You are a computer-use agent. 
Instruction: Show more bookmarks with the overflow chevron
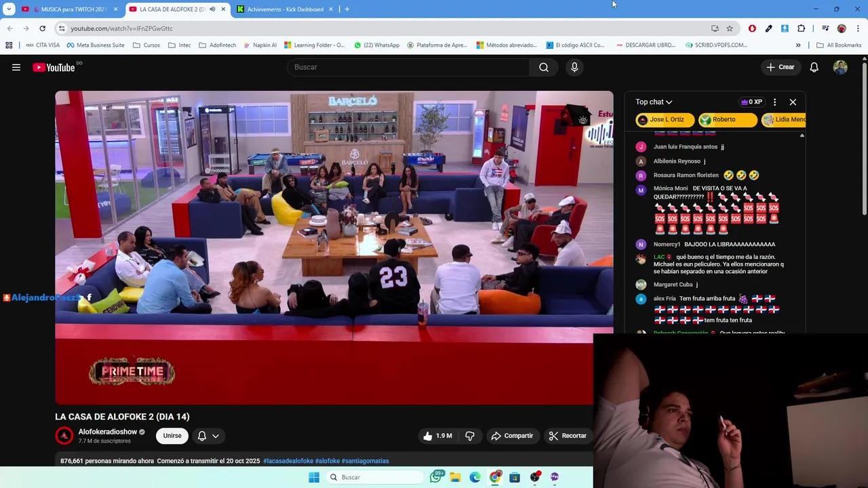pyautogui.click(x=798, y=45)
